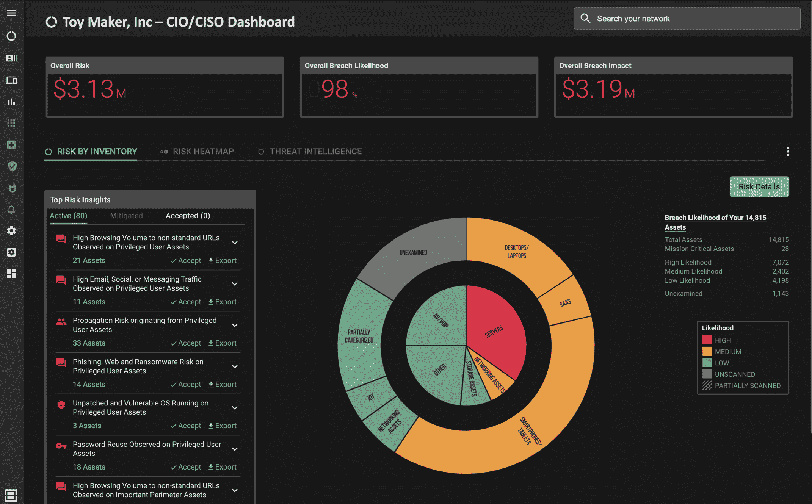This screenshot has height=504, width=812.
Task: Accept the Phishing, Web and Ransomware Risk insight
Action: coord(186,384)
